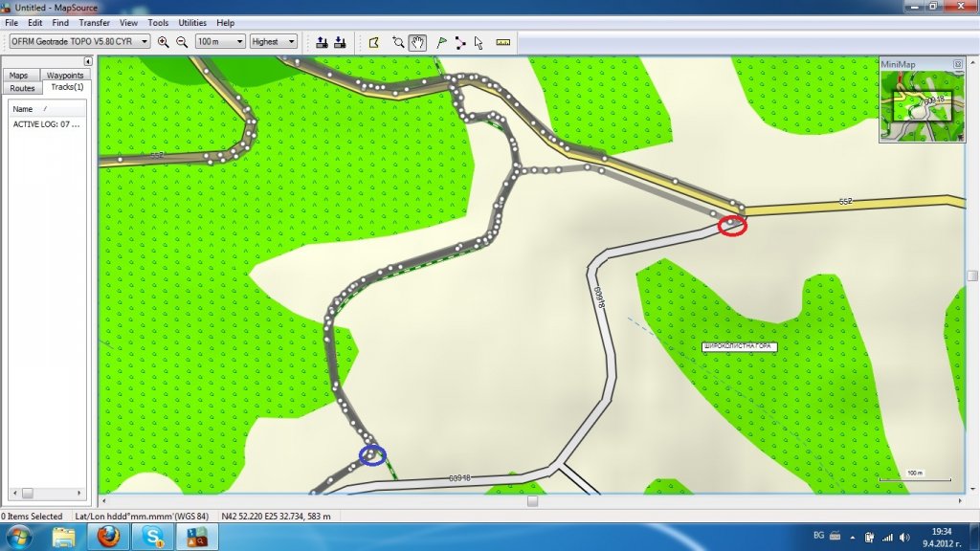980x551 pixels.
Task: Click the Zoom Out magnifier icon
Action: tap(182, 42)
